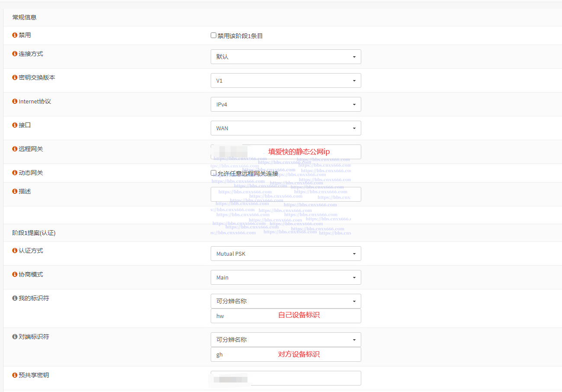
Task: Click the 远程网关 label text
Action: point(31,149)
